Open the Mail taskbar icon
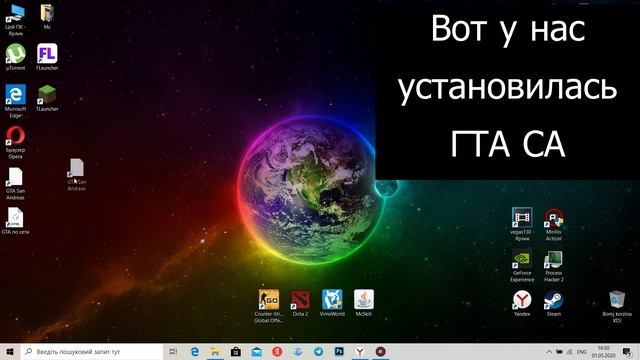640x360 pixels. point(256,351)
